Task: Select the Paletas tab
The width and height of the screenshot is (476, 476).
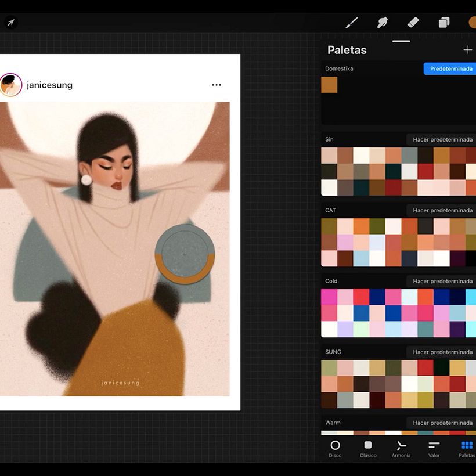Action: click(x=467, y=449)
